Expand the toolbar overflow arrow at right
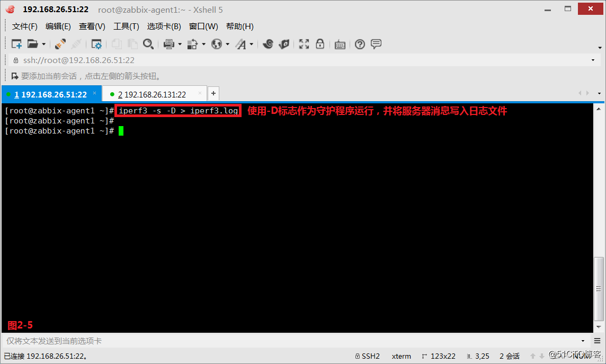 click(600, 48)
